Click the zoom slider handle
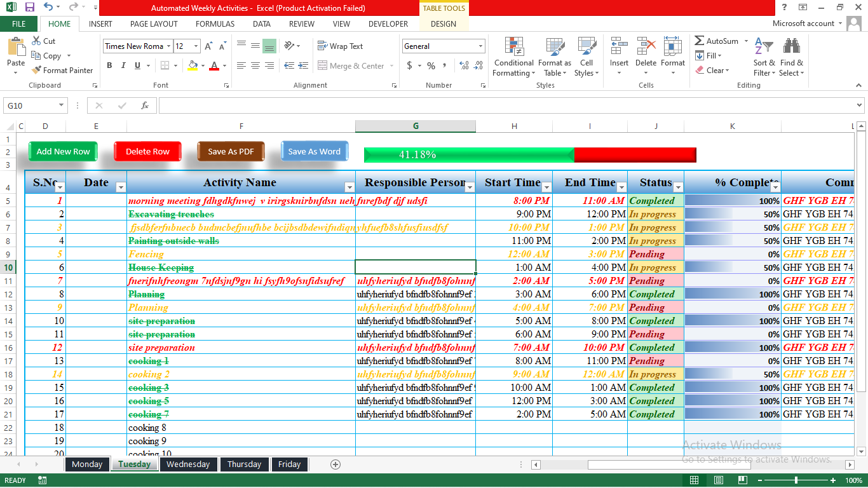This screenshot has width=868, height=488. coord(796,480)
